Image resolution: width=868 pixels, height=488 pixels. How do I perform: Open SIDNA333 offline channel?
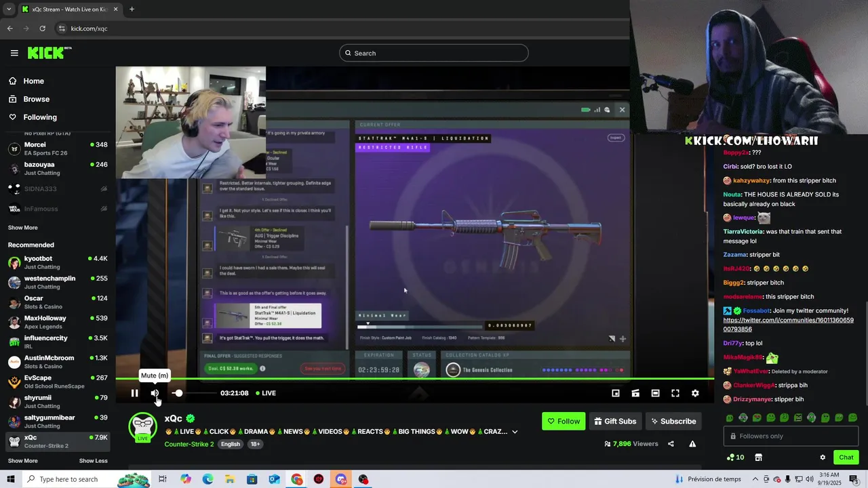coord(58,188)
